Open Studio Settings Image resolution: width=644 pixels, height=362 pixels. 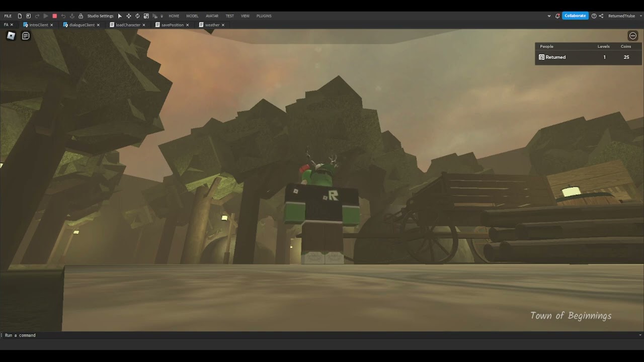tap(101, 16)
